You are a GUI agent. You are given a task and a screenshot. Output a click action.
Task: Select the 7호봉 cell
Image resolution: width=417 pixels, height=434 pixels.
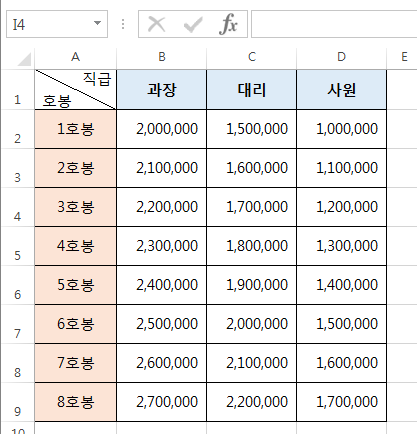coord(76,363)
